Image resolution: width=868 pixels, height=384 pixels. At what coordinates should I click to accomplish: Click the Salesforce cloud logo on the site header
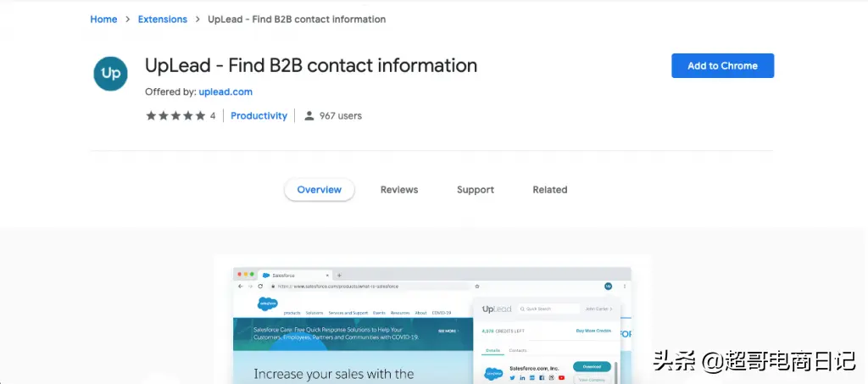pos(267,303)
